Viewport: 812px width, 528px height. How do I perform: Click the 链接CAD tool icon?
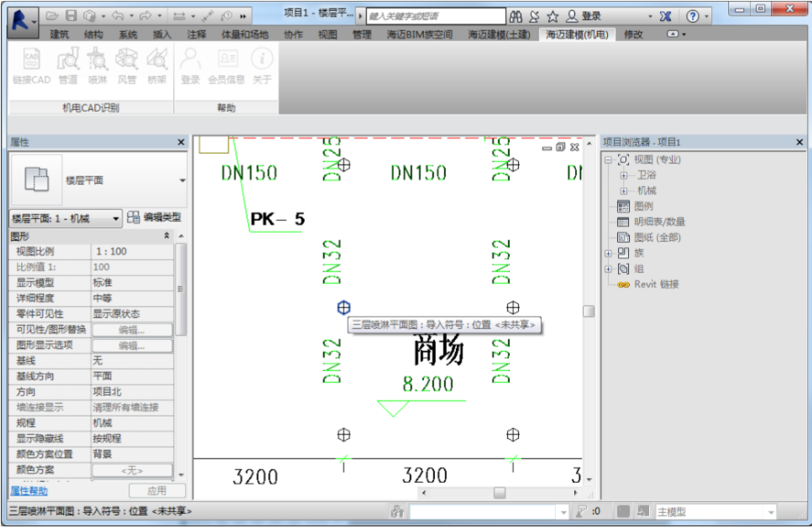tap(32, 65)
